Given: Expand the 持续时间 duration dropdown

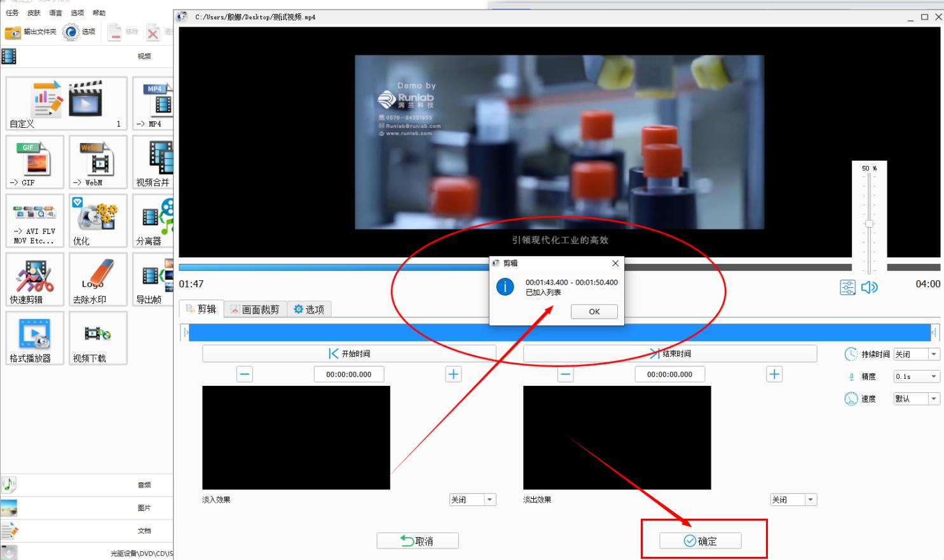Looking at the screenshot, I should point(933,354).
